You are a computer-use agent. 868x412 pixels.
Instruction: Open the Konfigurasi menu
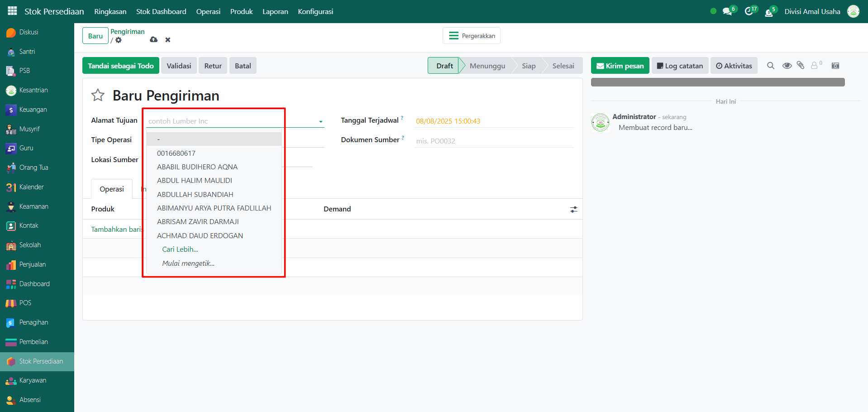(315, 11)
